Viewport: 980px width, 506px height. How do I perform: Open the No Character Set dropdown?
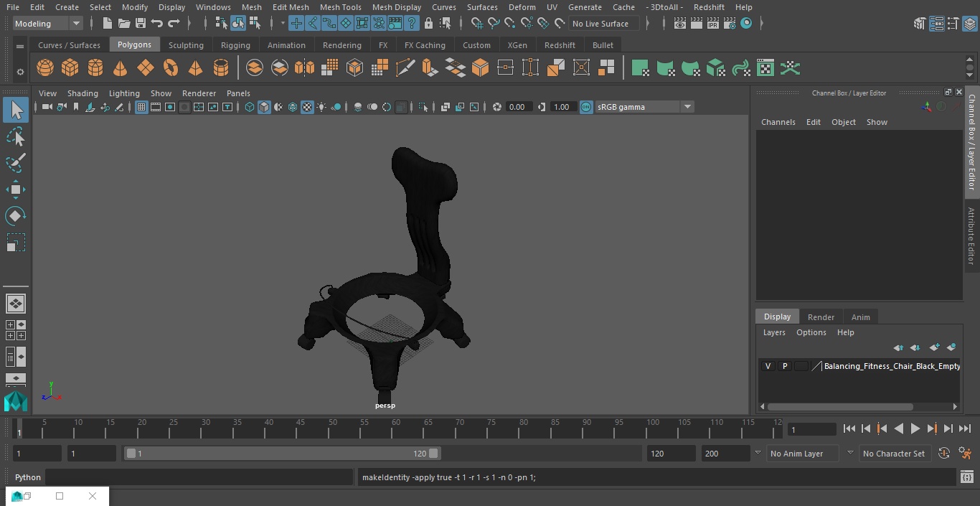pyautogui.click(x=894, y=454)
